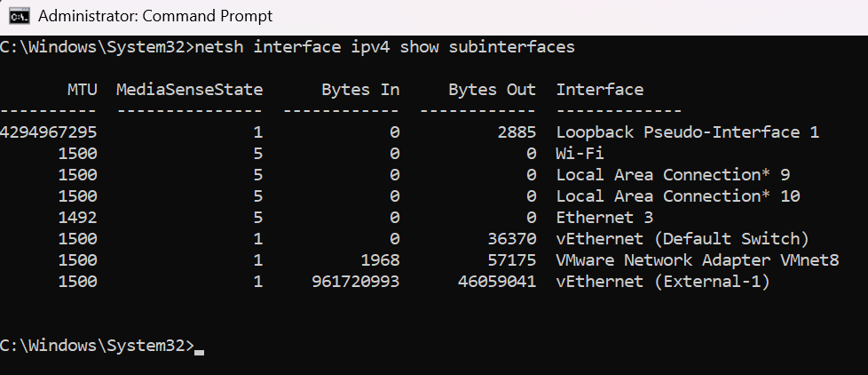Click Local Area Connection* 9 entry
Image resolution: width=868 pixels, height=375 pixels.
[673, 175]
